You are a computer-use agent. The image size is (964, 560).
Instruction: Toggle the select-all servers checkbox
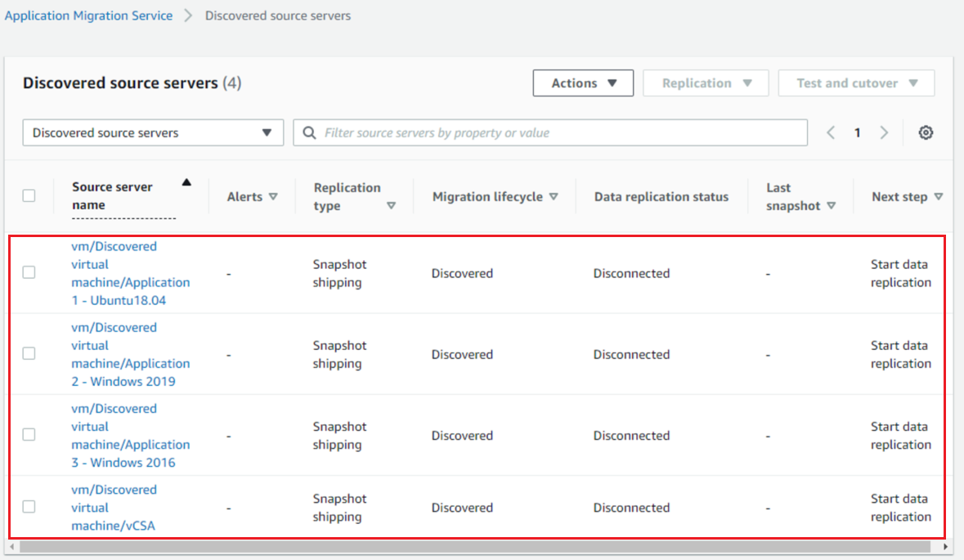(29, 195)
